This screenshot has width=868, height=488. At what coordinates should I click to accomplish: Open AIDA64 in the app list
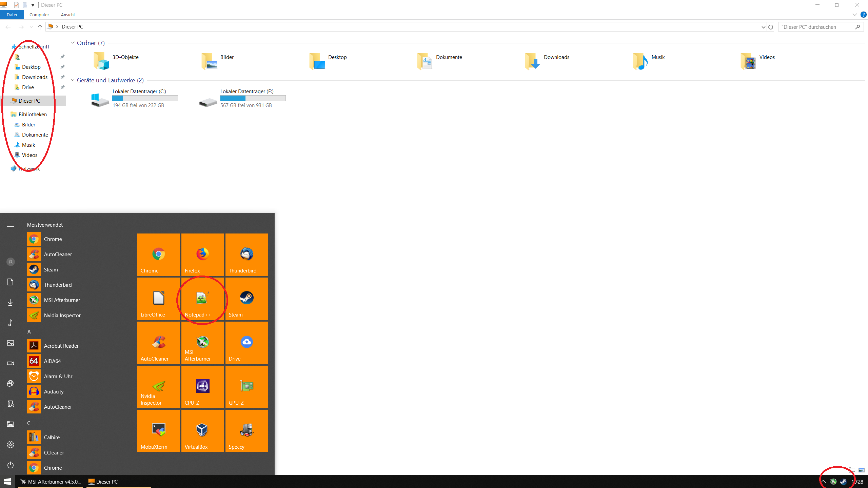point(52,361)
